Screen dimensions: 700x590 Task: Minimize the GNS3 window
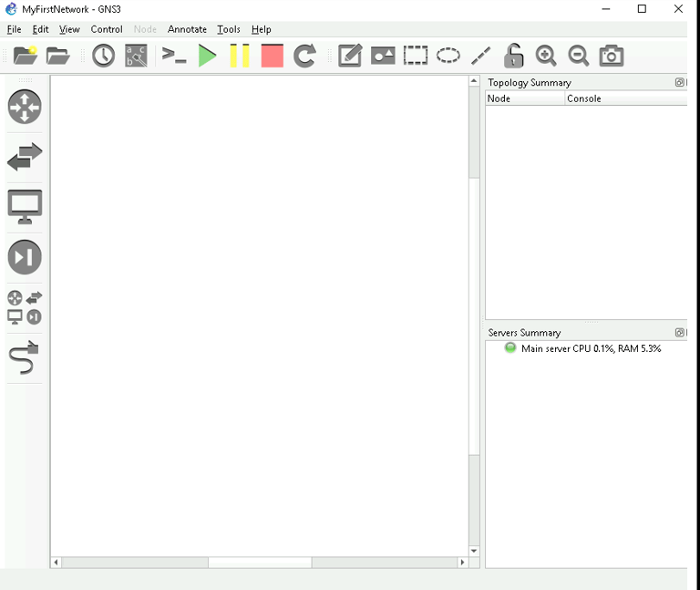tap(606, 9)
